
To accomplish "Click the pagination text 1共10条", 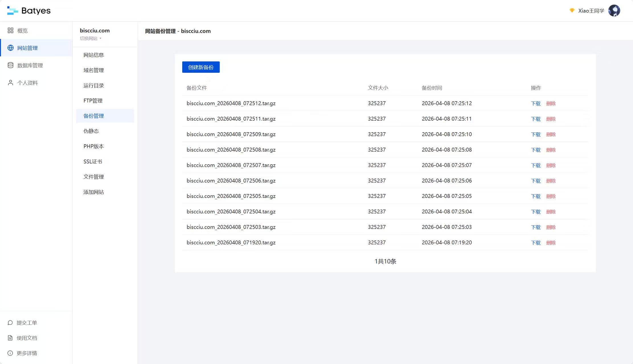I will click(x=385, y=261).
